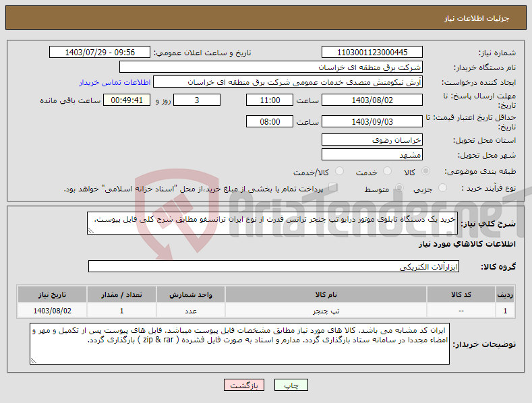Click the شرح کلی نیاز description textarea
The width and height of the screenshot is (532, 403).
pos(272,223)
